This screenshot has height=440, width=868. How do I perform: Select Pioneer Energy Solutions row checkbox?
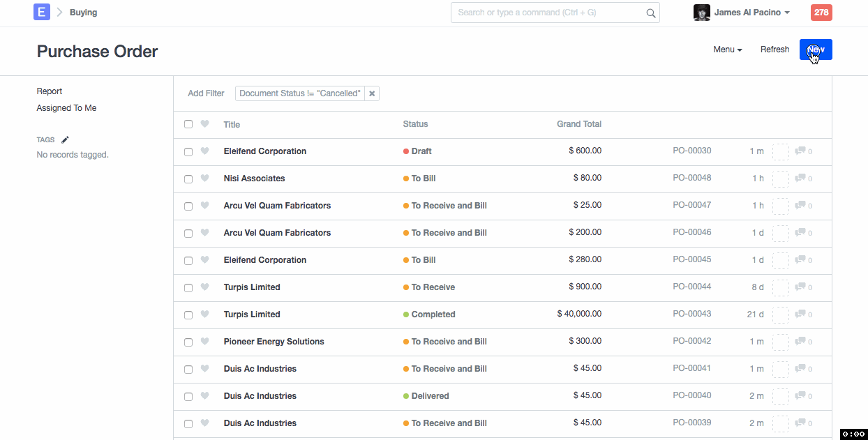(x=188, y=342)
